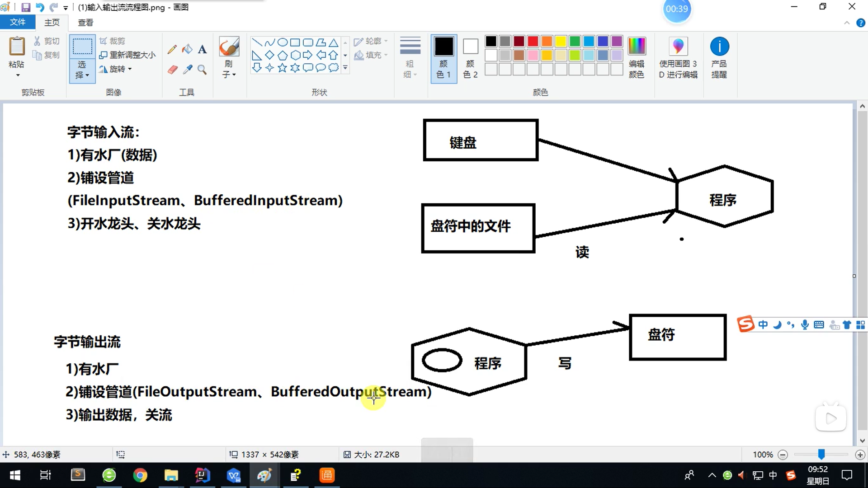Click the Undo arrow in title bar
The image size is (868, 488).
click(40, 7)
